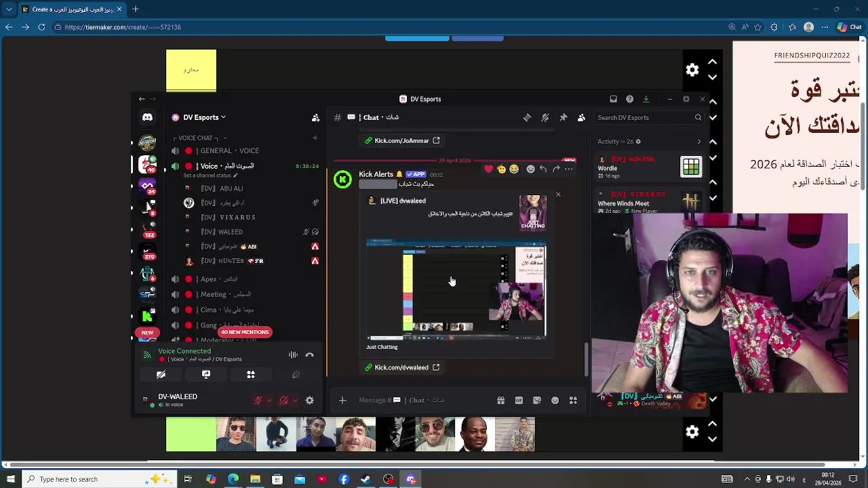Viewport: 868px width, 488px height.
Task: Forward the Kick Alerts message
Action: click(556, 169)
